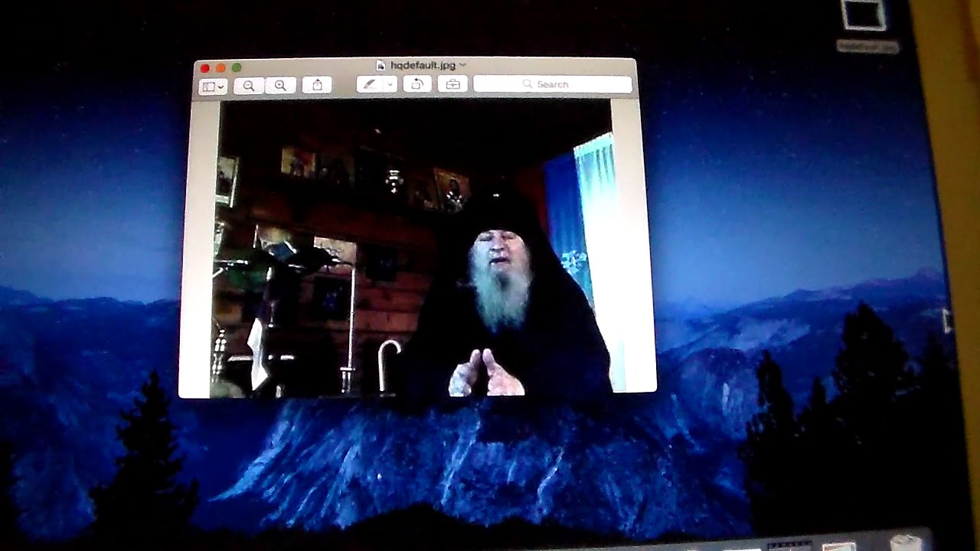The image size is (980, 551).
Task: Click the displayed photo in Preview
Action: 416,248
